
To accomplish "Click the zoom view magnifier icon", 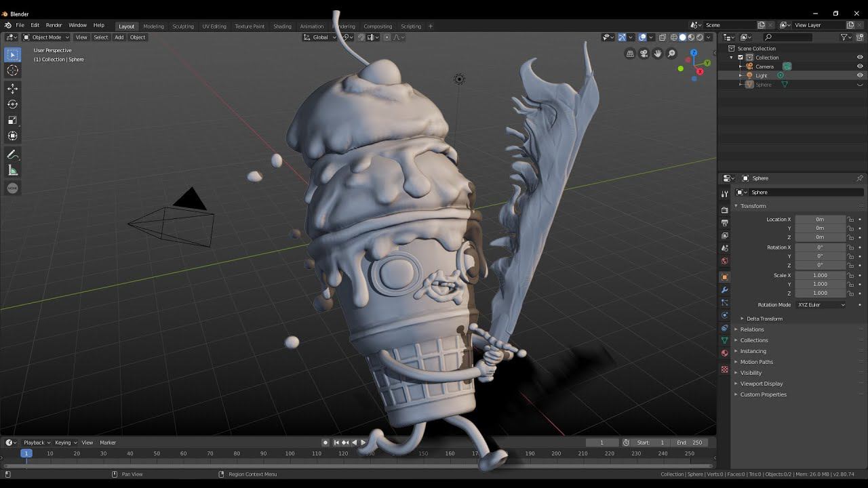I will 671,54.
